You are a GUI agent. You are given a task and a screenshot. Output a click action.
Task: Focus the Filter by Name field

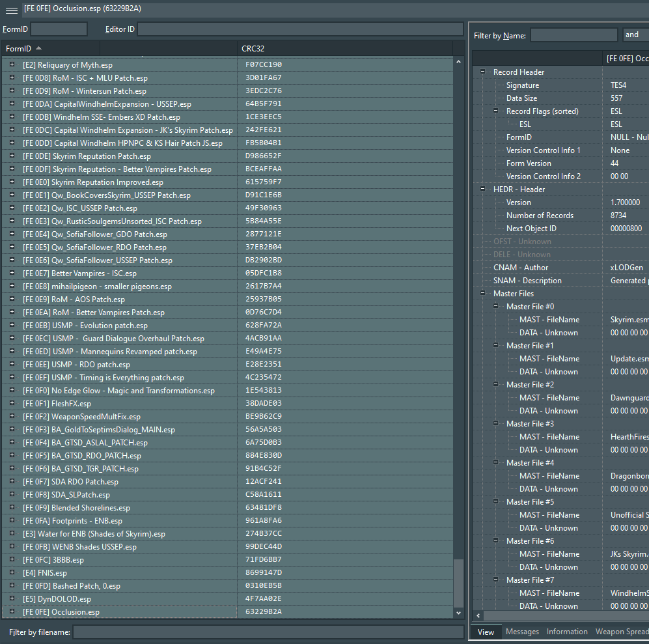[x=573, y=35]
